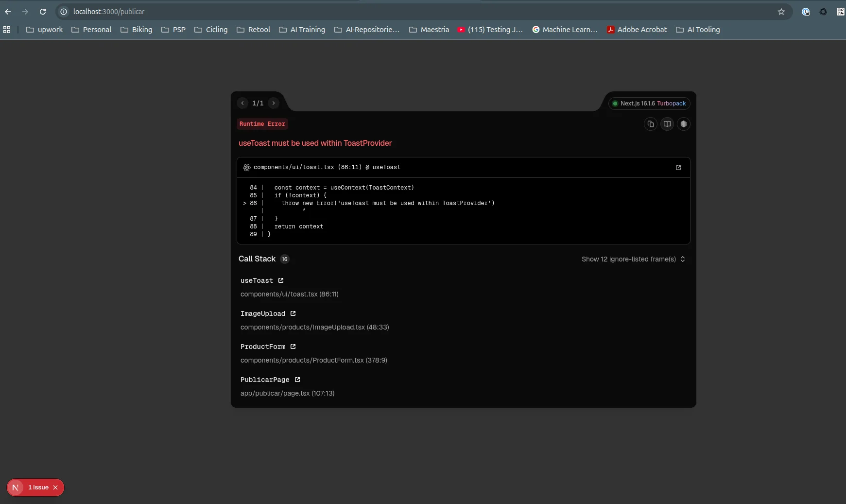Dismiss the 1 Issue indicator
The width and height of the screenshot is (846, 504).
(55, 487)
